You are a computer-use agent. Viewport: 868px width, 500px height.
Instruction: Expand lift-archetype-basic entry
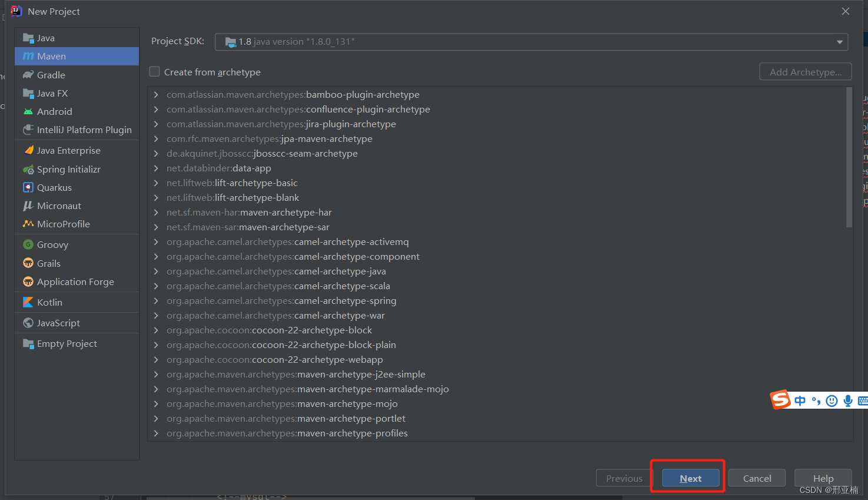click(156, 183)
